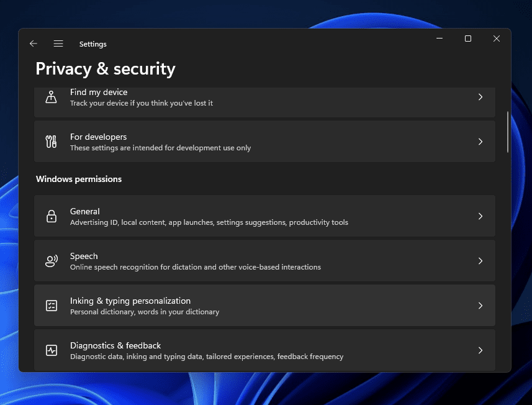
Task: Open the General permissions entry
Action: coord(85,211)
